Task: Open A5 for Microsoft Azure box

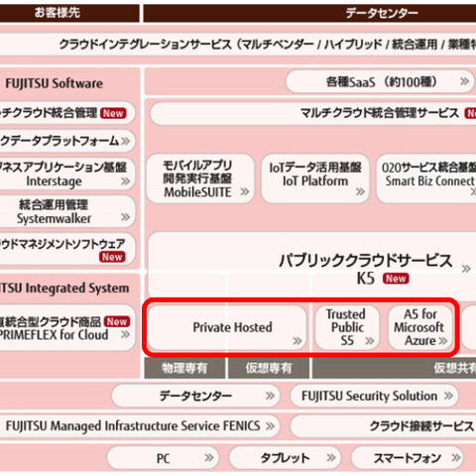Action: click(420, 327)
